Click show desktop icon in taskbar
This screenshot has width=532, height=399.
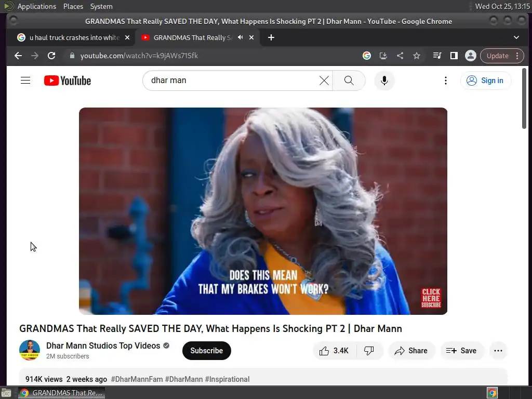pos(6,393)
